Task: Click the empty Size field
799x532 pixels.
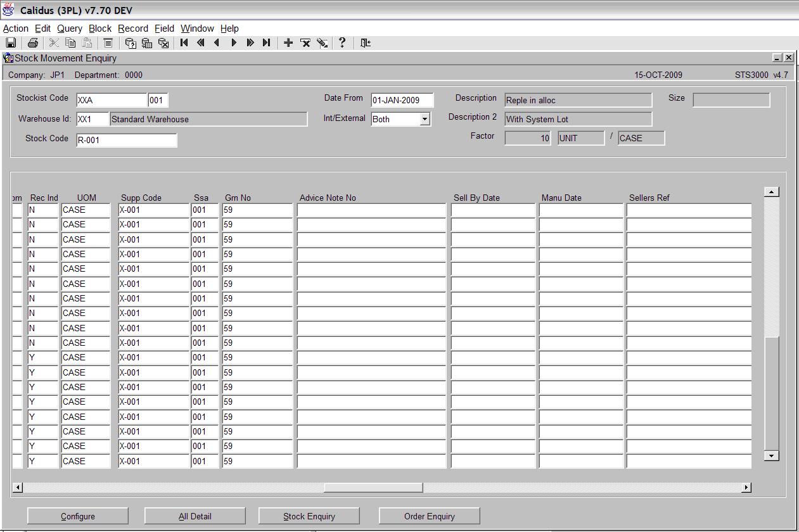Action: point(731,100)
